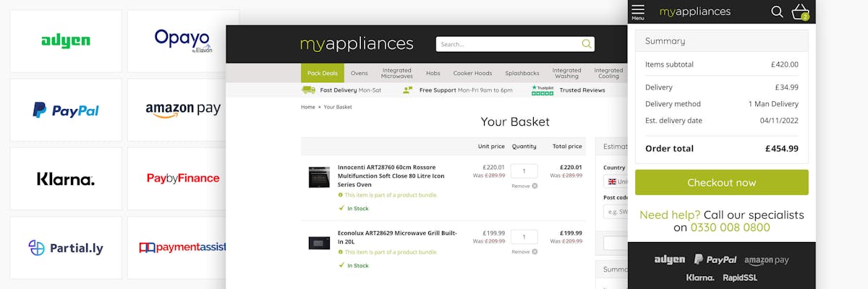Click the Delivery £34.99 value
The width and height of the screenshot is (868, 289).
click(x=787, y=87)
